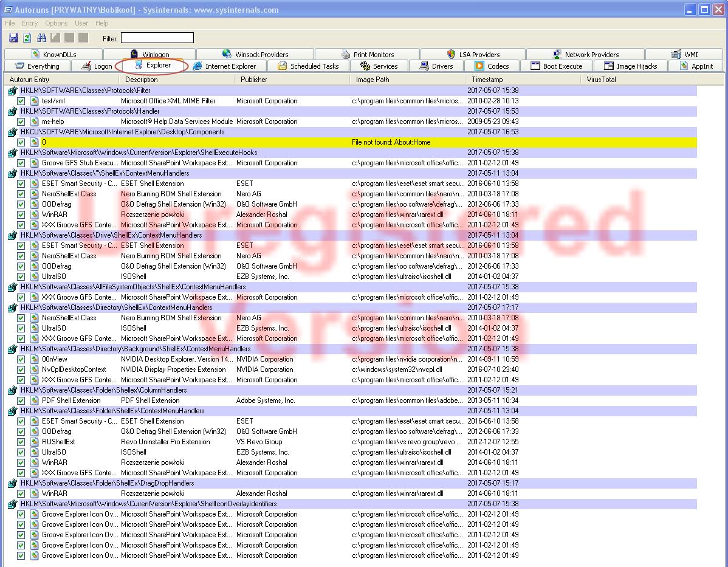Click file icon next to 00nView entry
This screenshot has height=567, width=728.
(35, 359)
